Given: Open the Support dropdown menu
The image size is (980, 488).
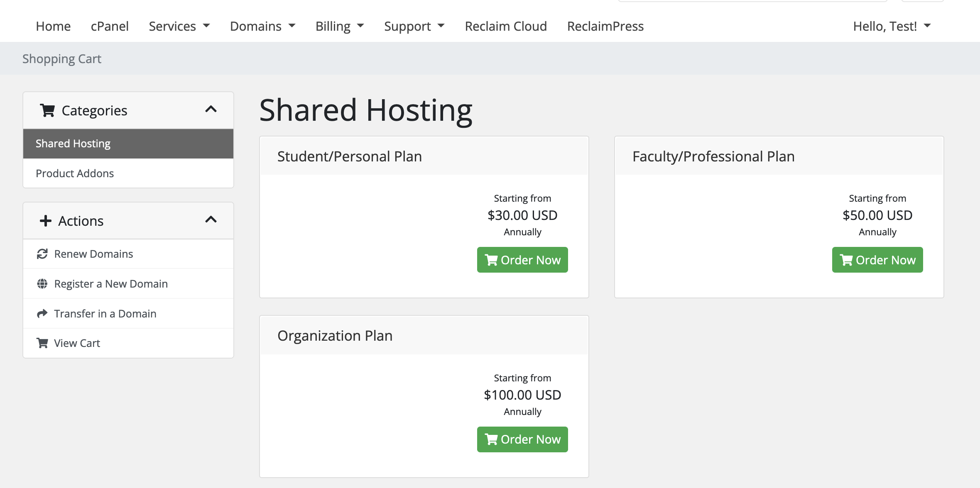Looking at the screenshot, I should click(x=414, y=26).
